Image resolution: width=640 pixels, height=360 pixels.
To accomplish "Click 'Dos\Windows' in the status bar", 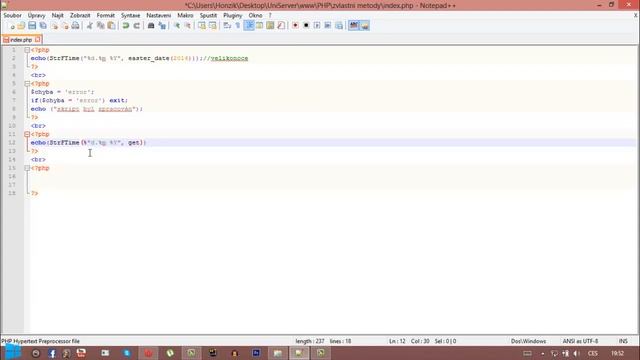I will coord(529,341).
